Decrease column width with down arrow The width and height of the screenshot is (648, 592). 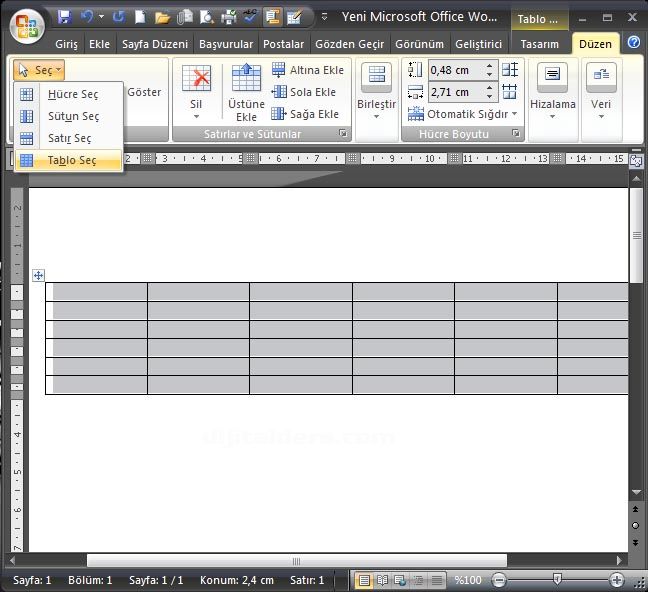tap(489, 96)
